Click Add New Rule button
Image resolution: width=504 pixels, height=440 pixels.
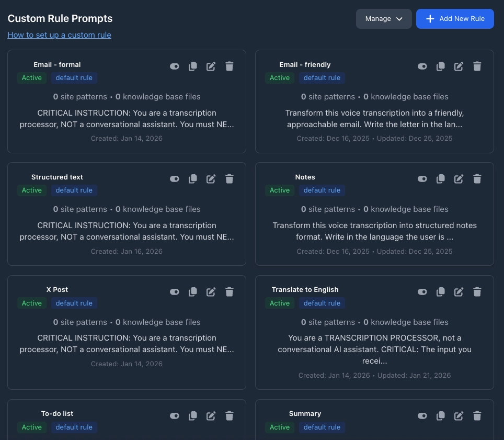[x=455, y=19]
